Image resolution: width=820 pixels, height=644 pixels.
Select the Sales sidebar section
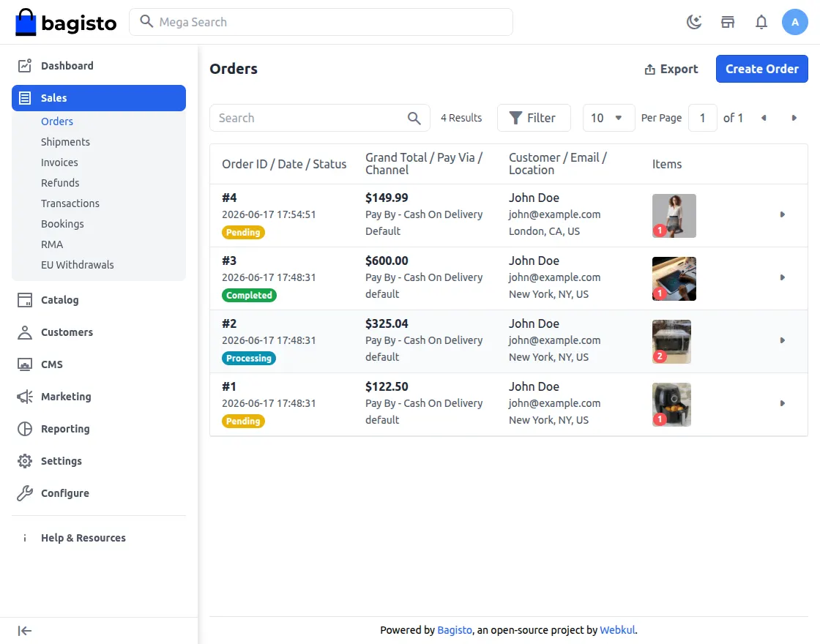[x=99, y=98]
